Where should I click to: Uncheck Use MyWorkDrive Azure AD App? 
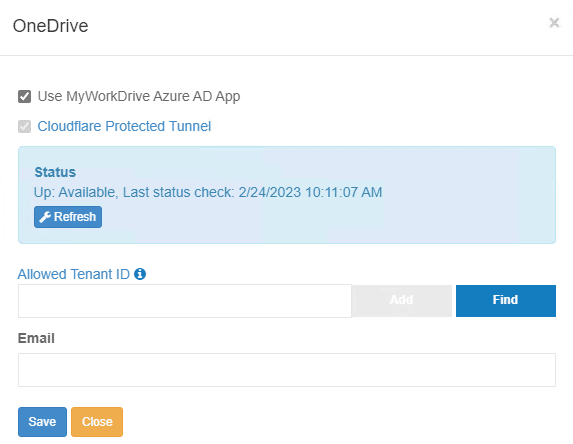click(x=24, y=97)
